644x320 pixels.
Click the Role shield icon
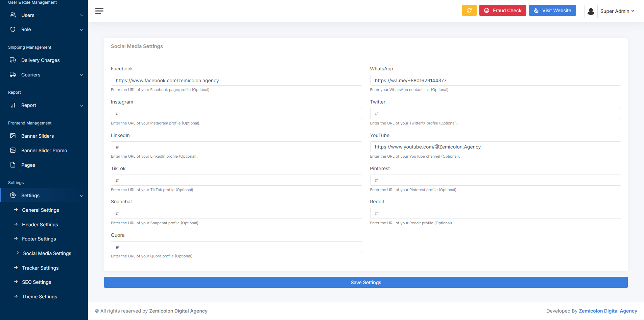click(13, 29)
